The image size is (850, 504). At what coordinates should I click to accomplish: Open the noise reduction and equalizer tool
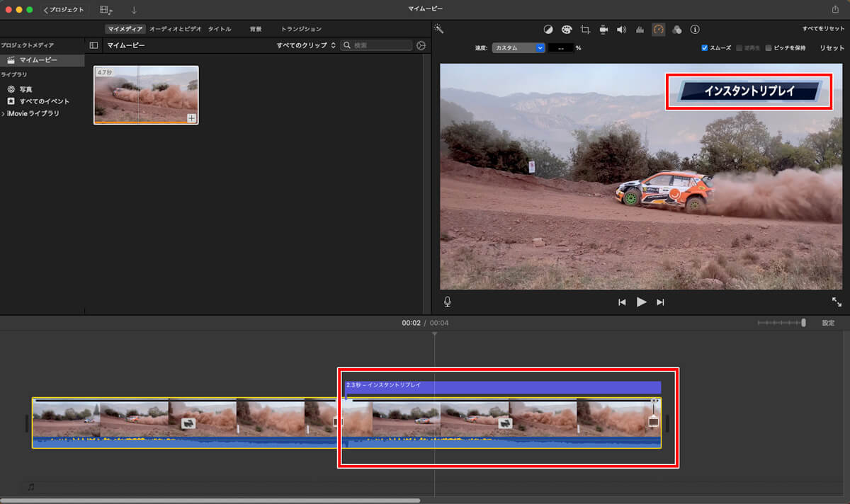(640, 30)
